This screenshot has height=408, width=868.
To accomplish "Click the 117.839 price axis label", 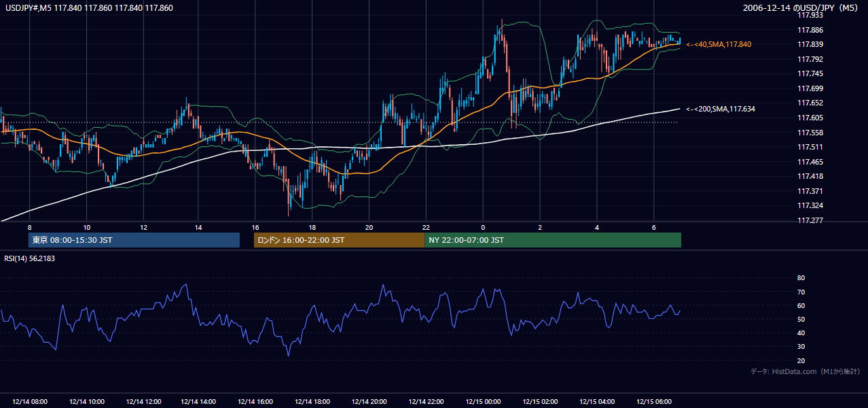I will click(x=810, y=45).
